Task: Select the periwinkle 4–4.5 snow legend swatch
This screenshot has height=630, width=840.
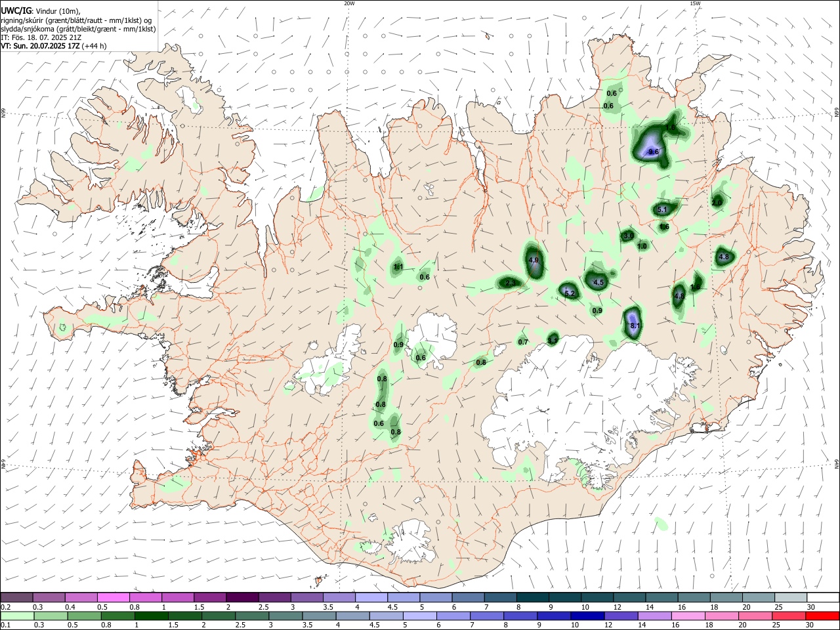Action: click(x=372, y=597)
